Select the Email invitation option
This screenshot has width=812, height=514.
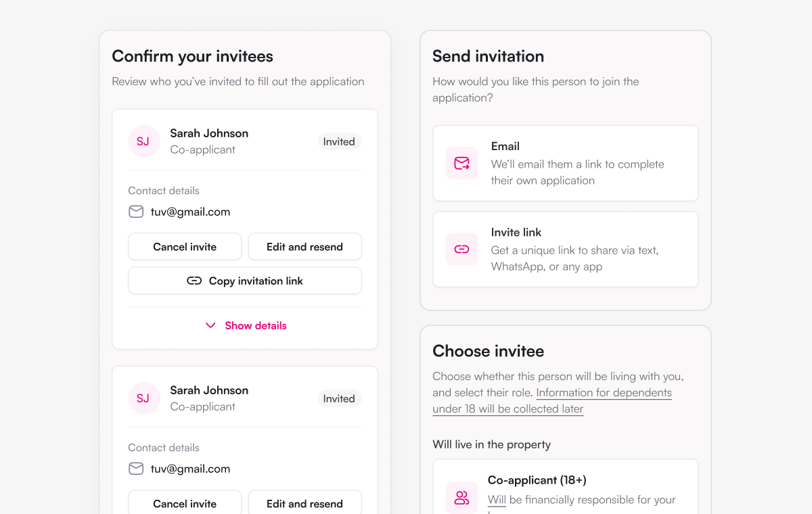(x=566, y=163)
